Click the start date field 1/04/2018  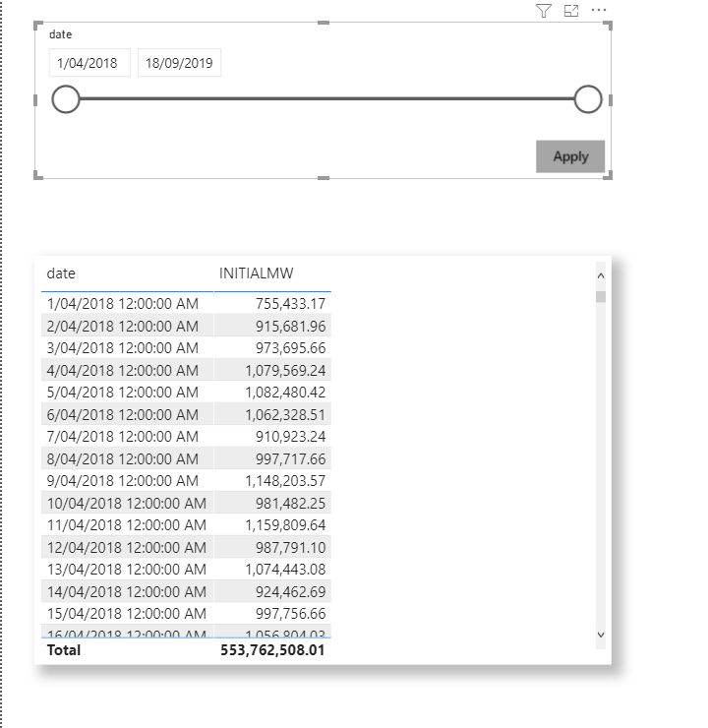[x=88, y=63]
